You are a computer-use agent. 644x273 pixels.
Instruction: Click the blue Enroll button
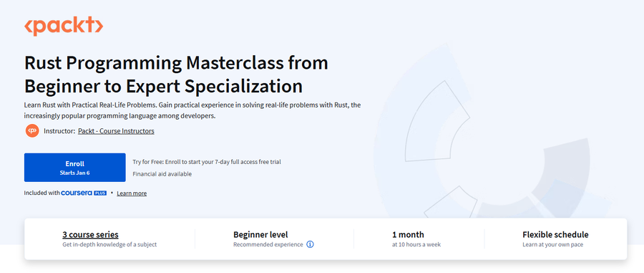(74, 168)
